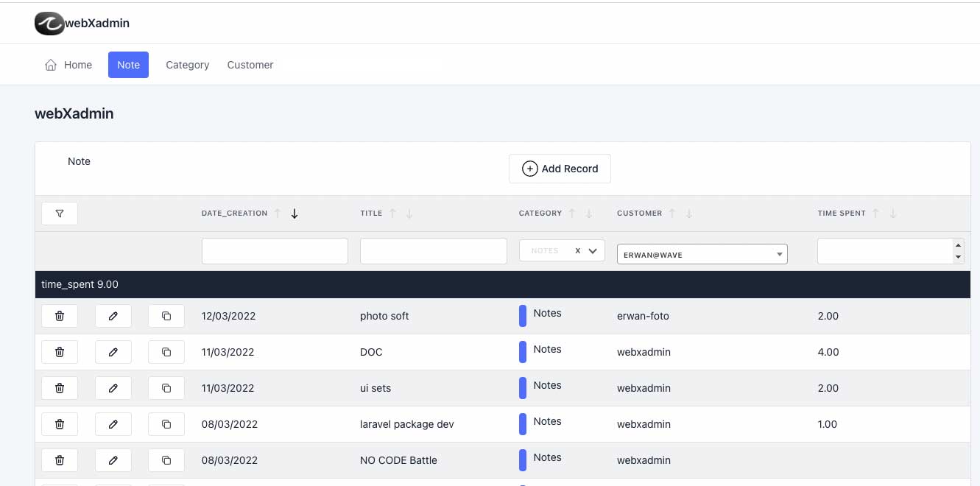Click the blue category swatch for 'photo soft'

click(x=523, y=316)
